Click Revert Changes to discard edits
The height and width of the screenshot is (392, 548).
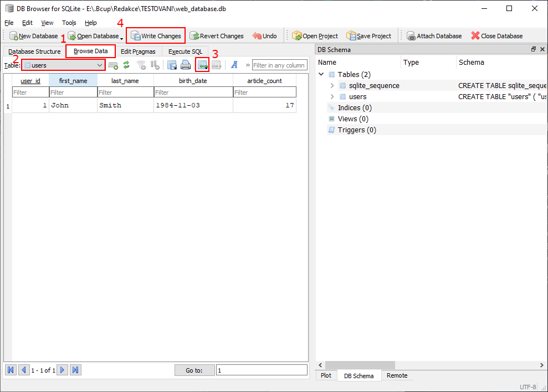click(x=216, y=35)
